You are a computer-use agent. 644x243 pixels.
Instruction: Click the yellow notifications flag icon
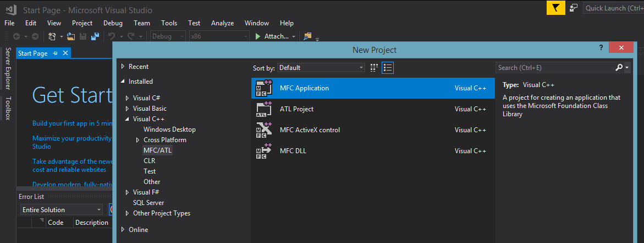point(555,8)
